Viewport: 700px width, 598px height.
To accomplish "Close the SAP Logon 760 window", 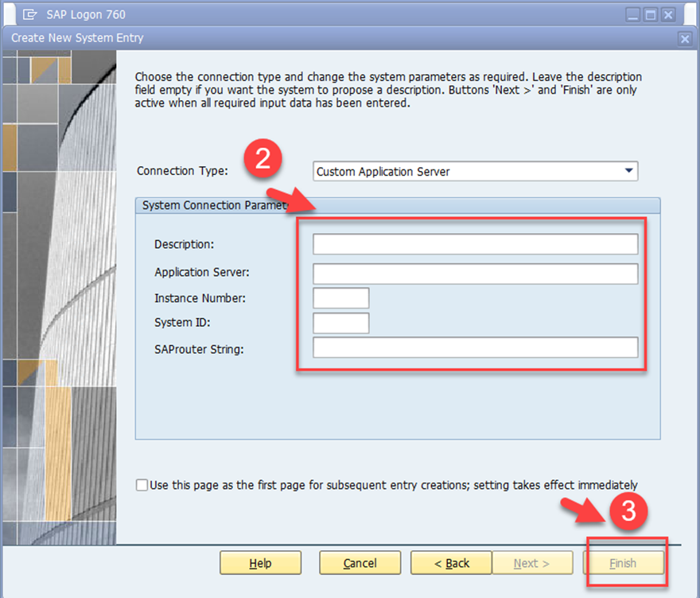I will 668,15.
